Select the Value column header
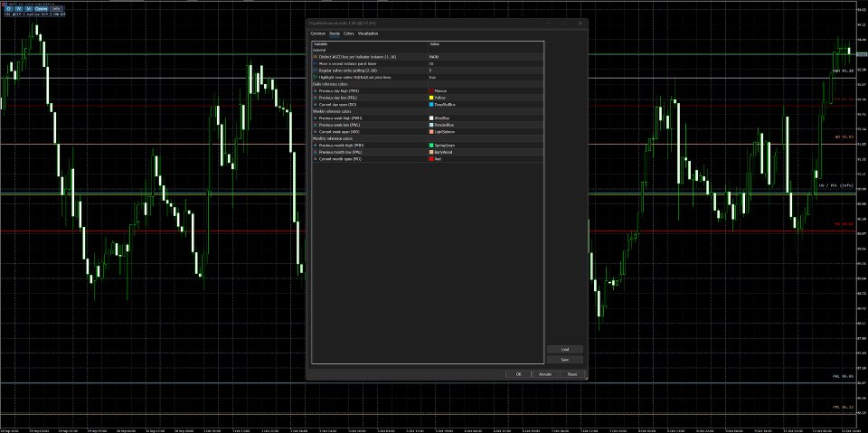The image size is (868, 433). pyautogui.click(x=486, y=43)
